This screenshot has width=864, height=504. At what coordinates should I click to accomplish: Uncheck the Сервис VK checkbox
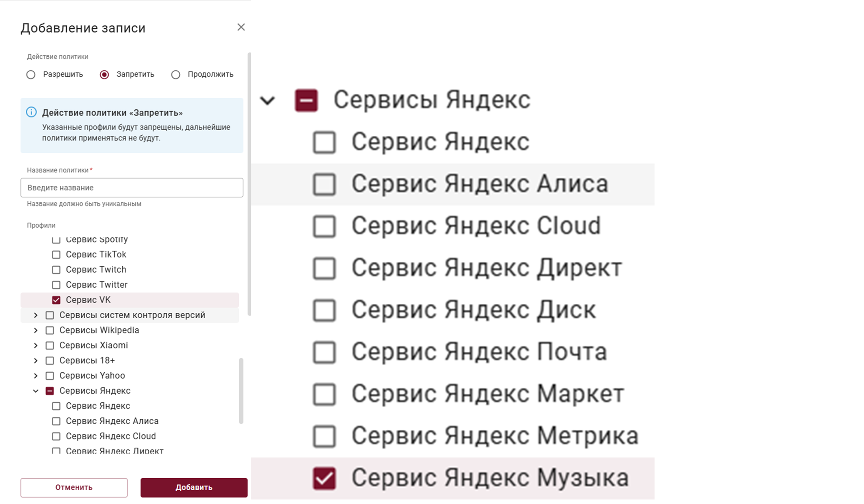pos(56,300)
